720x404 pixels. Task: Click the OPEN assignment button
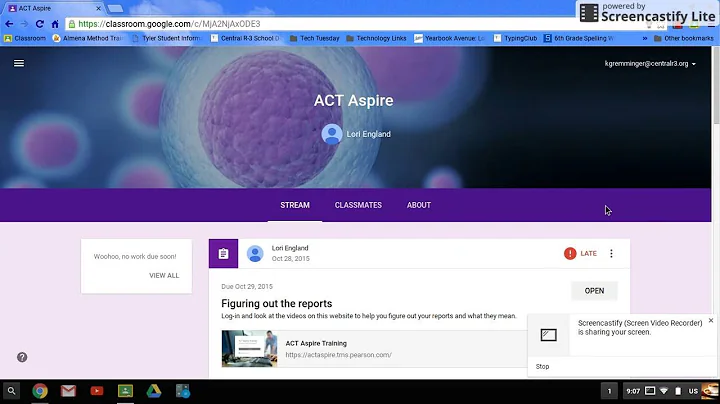coord(594,291)
